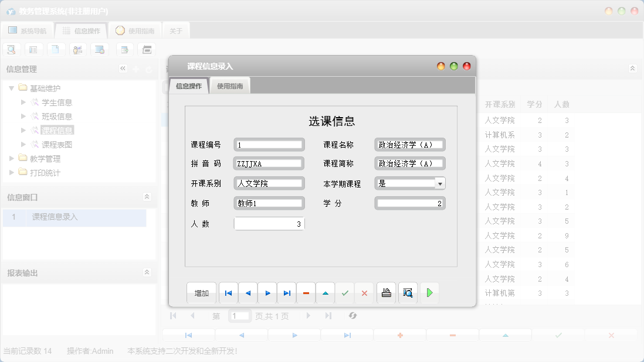Cancel edits with the red X button
Image resolution: width=644 pixels, height=362 pixels.
(x=364, y=293)
